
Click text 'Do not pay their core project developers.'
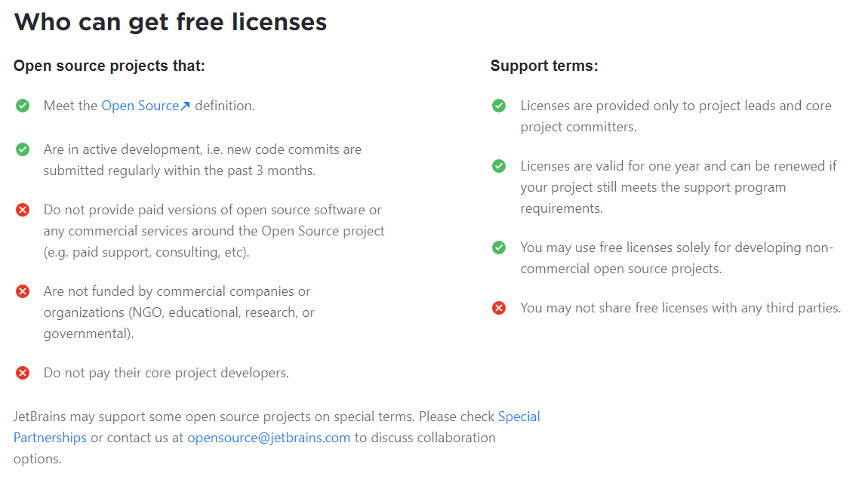(x=166, y=373)
